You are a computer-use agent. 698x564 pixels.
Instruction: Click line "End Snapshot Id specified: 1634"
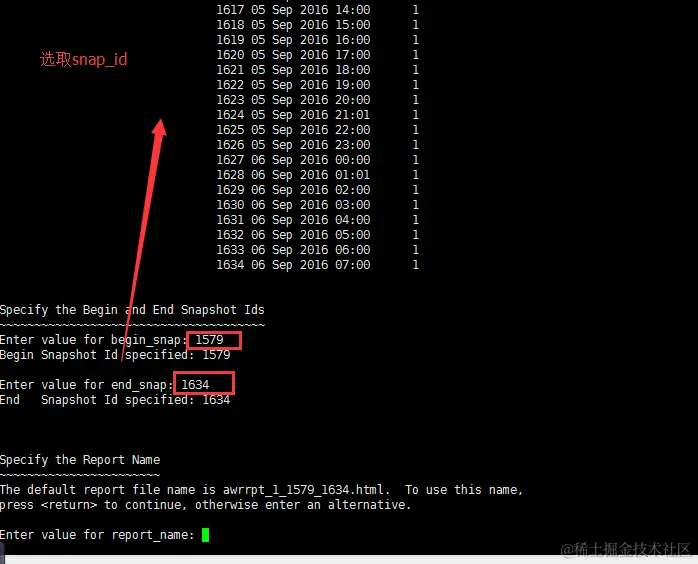pos(115,400)
